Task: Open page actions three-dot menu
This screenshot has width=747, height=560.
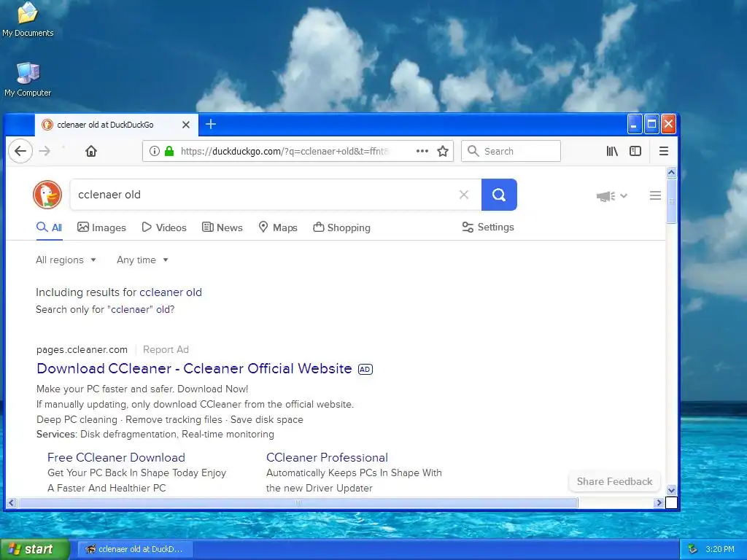Action: [x=422, y=151]
